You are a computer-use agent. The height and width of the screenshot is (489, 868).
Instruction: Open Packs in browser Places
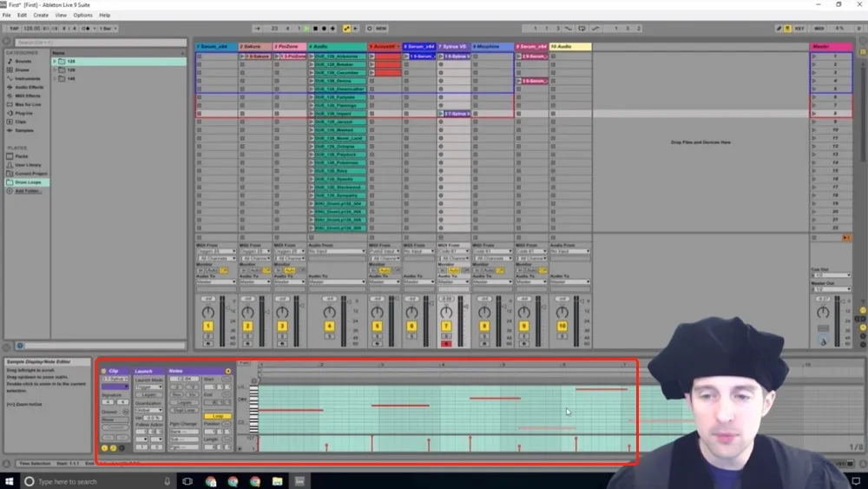[21, 156]
